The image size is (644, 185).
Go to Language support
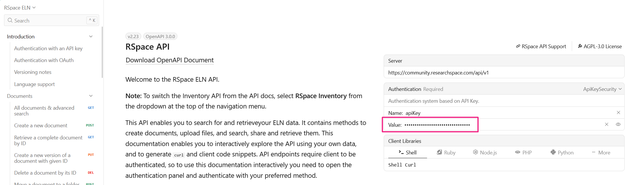coord(34,84)
